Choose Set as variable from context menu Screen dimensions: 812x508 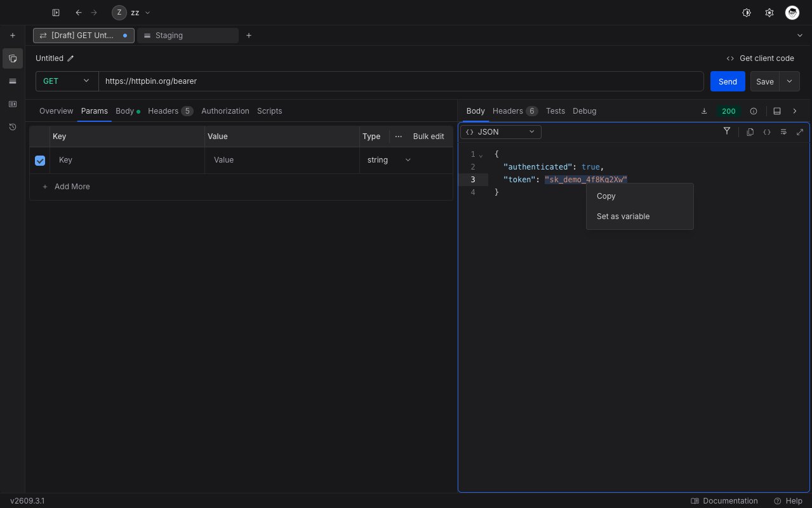[640, 217]
